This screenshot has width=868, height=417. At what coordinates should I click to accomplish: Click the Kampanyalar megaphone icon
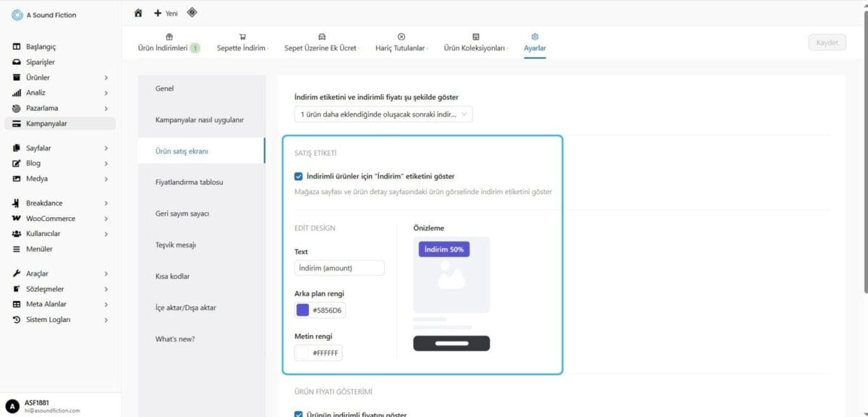click(17, 123)
